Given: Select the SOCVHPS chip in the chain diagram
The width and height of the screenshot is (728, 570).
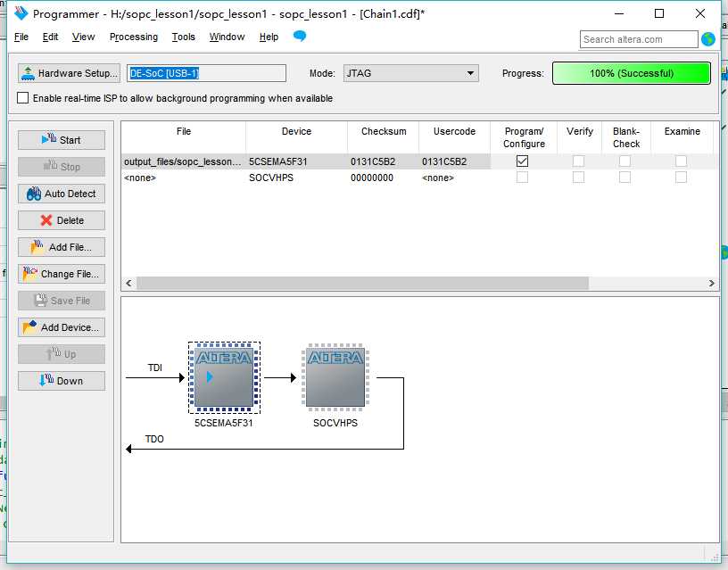Looking at the screenshot, I should 335,377.
